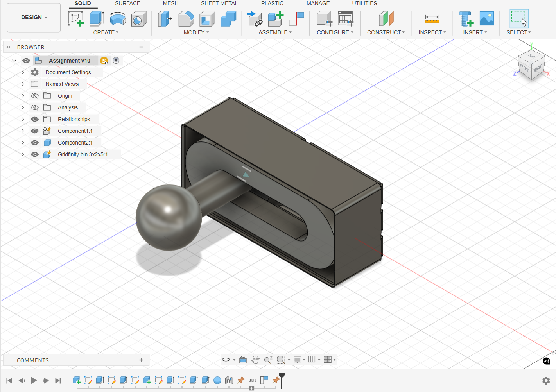Open the MODIFY dropdown menu
The image size is (556, 392).
coord(196,32)
